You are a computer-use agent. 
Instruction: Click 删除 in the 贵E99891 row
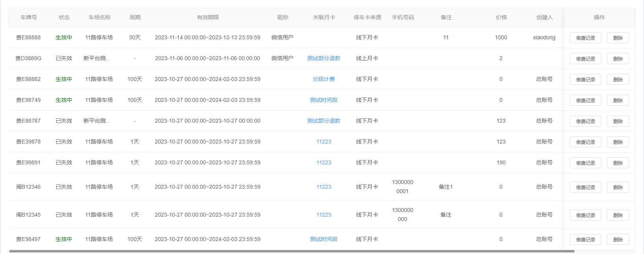[x=618, y=163]
